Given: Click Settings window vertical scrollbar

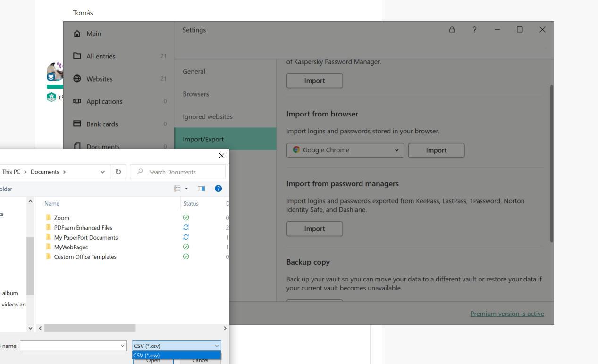Looking at the screenshot, I should point(551,164).
